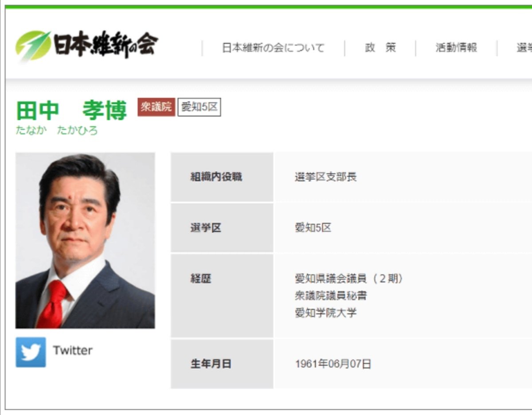The image size is (532, 415).
Task: Click the 組織内役職 row label
Action: (216, 177)
